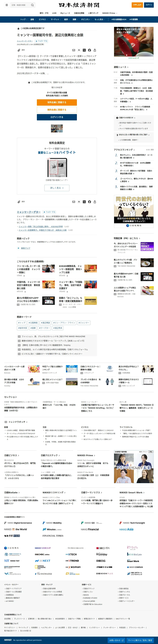
Task: Click 詳しく見る button in viewer promo
Action: [57, 188]
